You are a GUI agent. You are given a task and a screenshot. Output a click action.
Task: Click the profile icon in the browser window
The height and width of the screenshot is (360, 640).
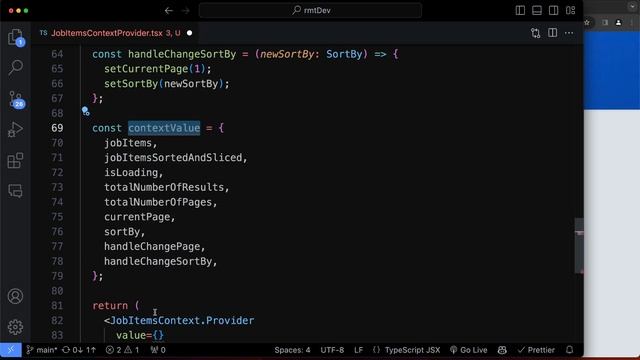coord(618,23)
